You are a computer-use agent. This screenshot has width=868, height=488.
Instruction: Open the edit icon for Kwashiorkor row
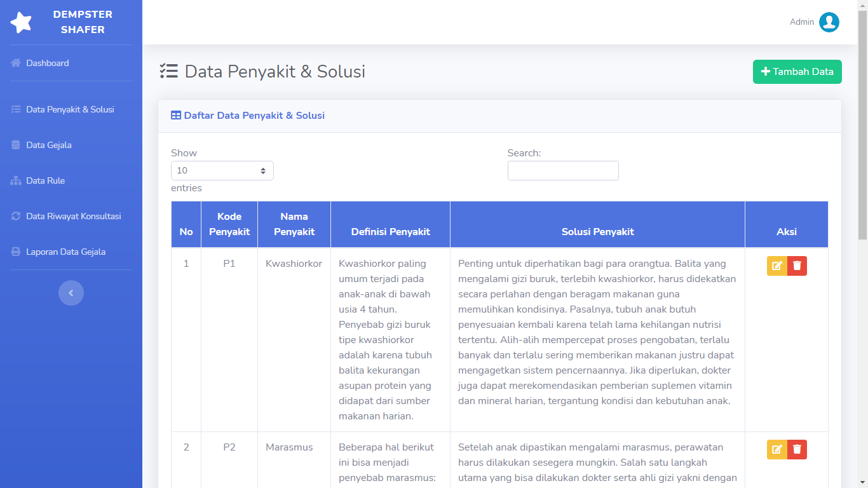(x=776, y=266)
